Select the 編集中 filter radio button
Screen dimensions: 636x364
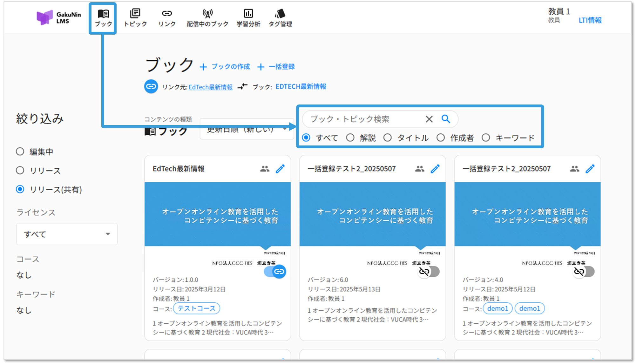pyautogui.click(x=20, y=152)
